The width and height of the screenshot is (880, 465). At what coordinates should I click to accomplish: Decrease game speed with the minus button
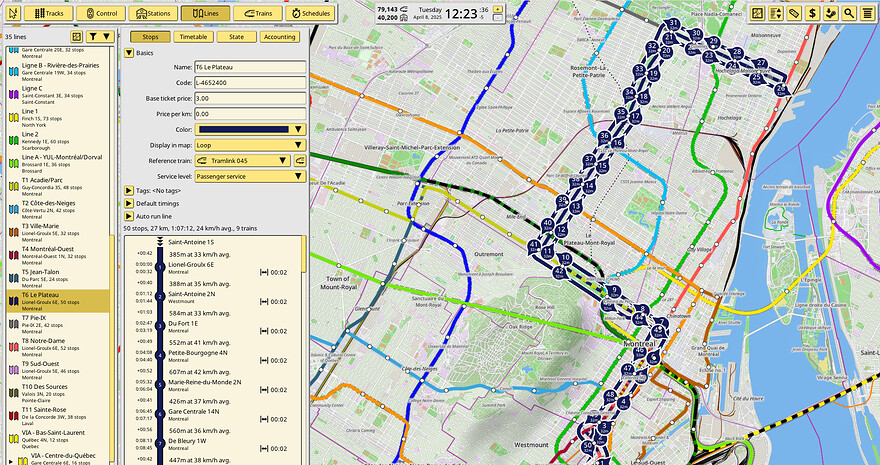[498, 17]
